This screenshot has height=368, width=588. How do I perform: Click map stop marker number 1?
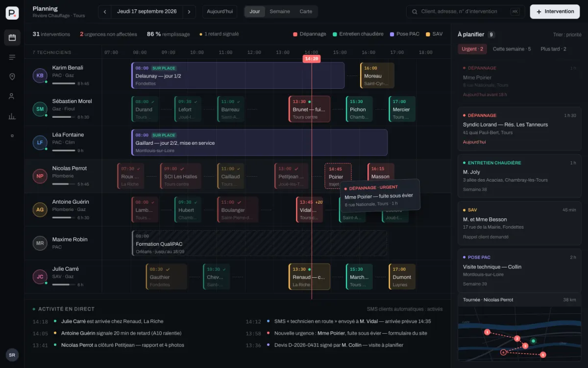(x=487, y=332)
